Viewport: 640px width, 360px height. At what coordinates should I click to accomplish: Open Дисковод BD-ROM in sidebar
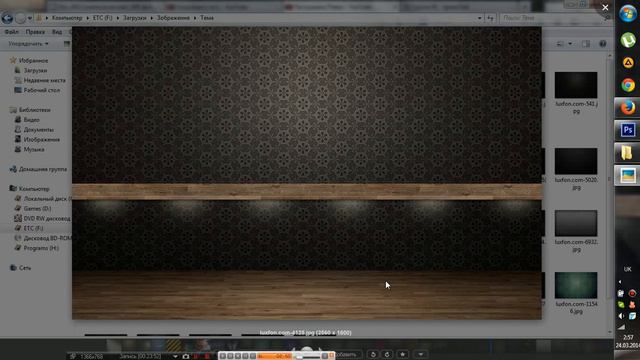47,238
